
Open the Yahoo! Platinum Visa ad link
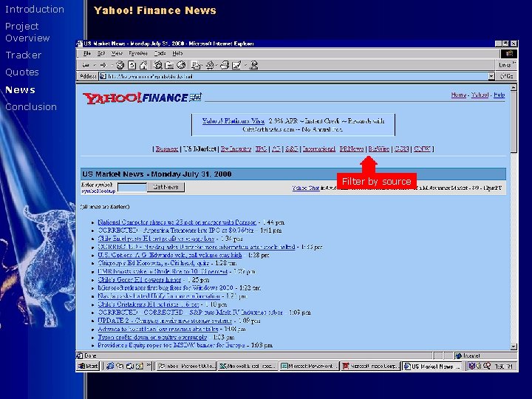[x=233, y=120]
